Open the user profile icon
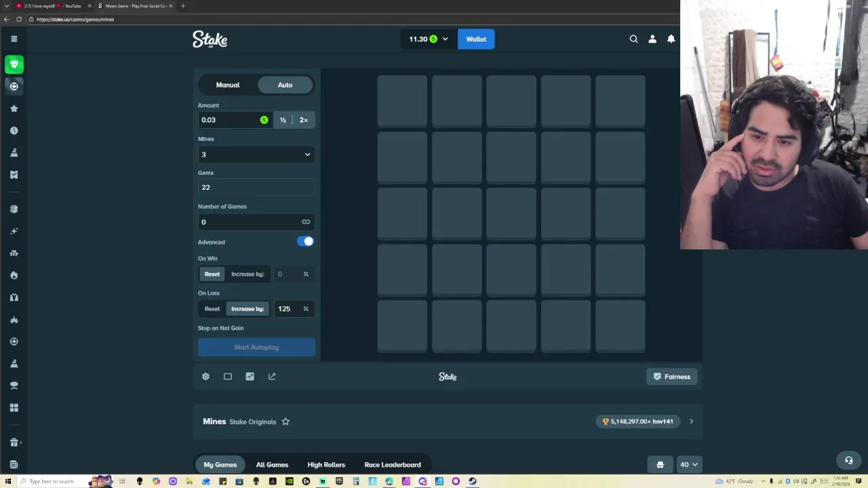Image resolution: width=868 pixels, height=488 pixels. pyautogui.click(x=652, y=39)
